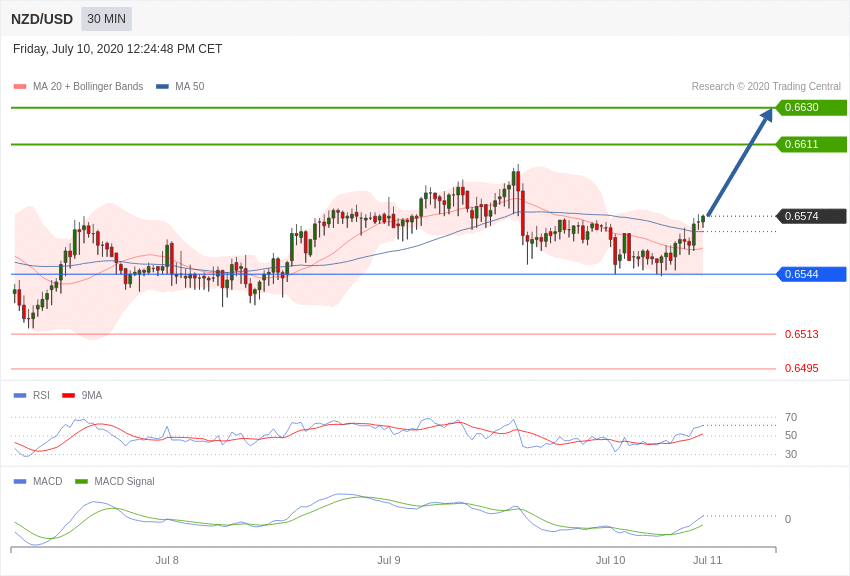
Task: Click the 'MA 20 + Bollinger Bands' legend label
Action: click(x=88, y=86)
